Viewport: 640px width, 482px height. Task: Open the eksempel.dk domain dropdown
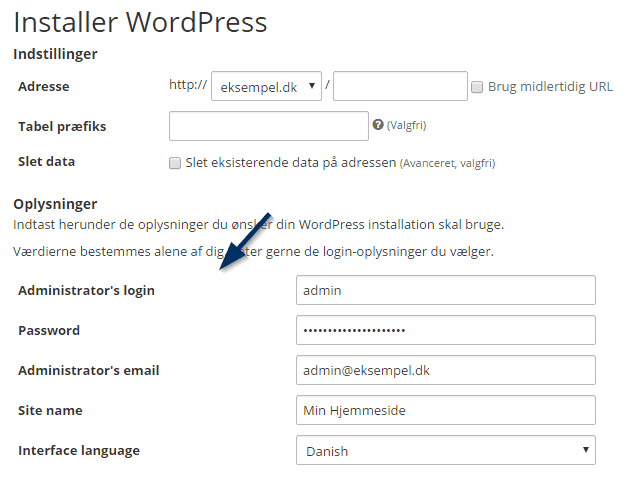(x=266, y=86)
